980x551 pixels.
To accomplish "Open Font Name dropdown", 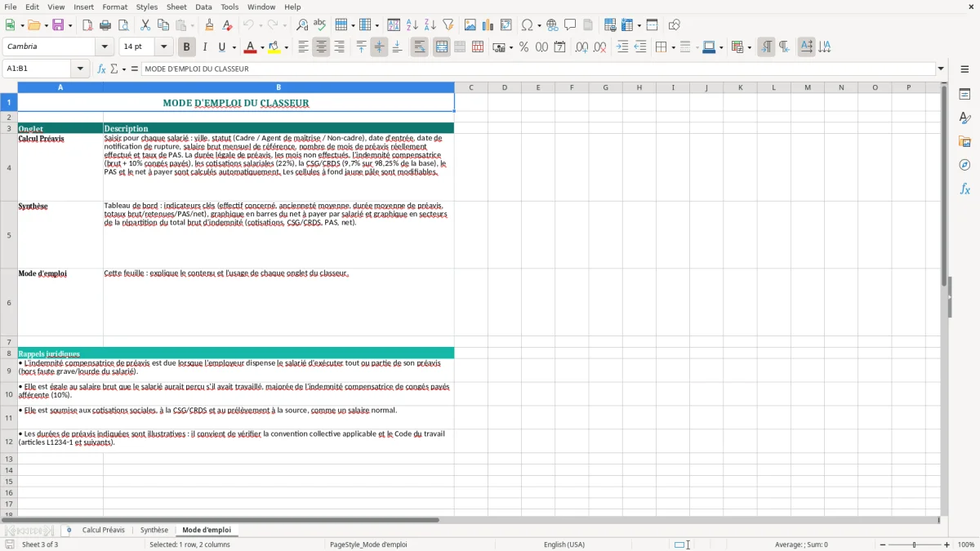I will (x=104, y=47).
